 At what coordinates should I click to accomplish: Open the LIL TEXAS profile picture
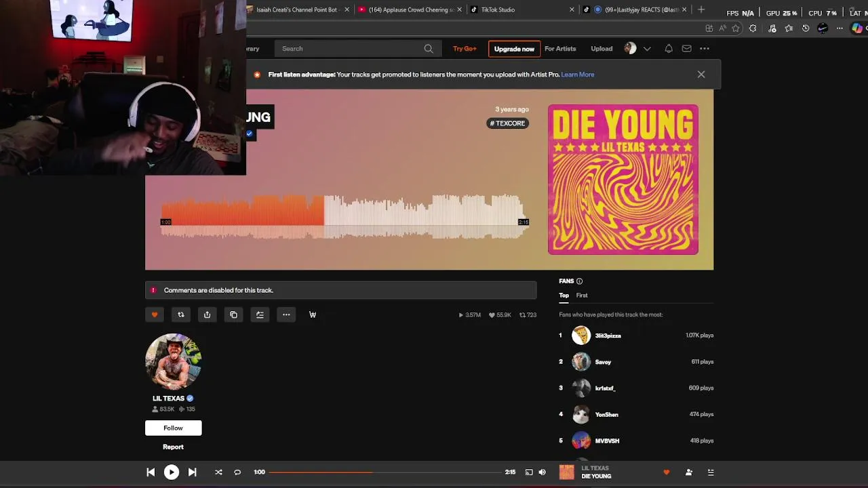pos(173,361)
